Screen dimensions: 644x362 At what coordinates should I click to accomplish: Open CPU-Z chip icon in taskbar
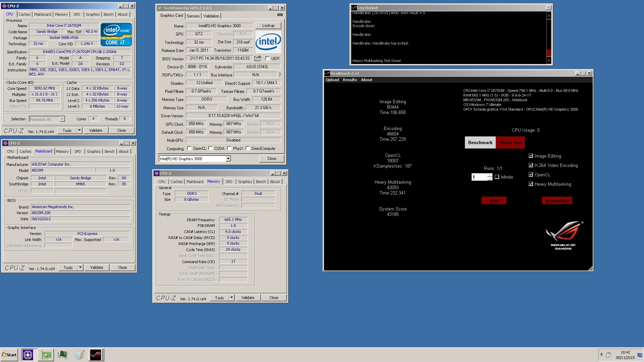coord(28,355)
